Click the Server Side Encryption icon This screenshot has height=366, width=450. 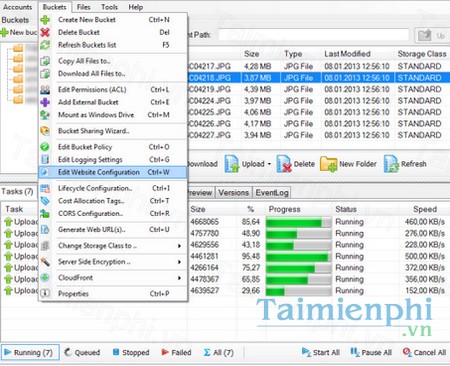pyautogui.click(x=45, y=262)
